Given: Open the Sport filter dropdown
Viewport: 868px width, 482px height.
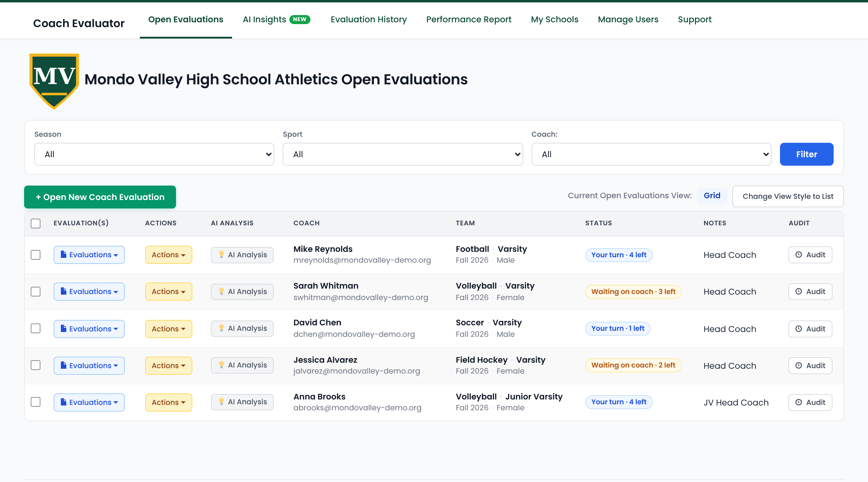Looking at the screenshot, I should (x=403, y=154).
